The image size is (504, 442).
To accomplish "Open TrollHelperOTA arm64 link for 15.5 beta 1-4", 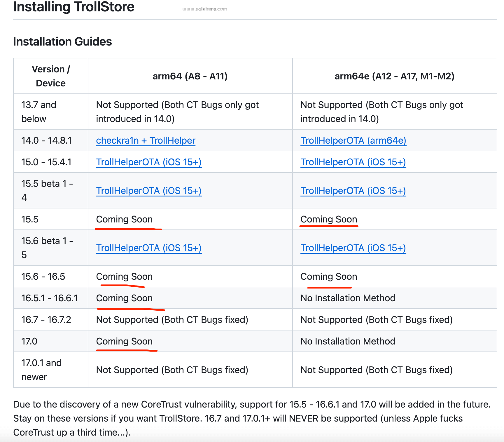I will [x=148, y=191].
